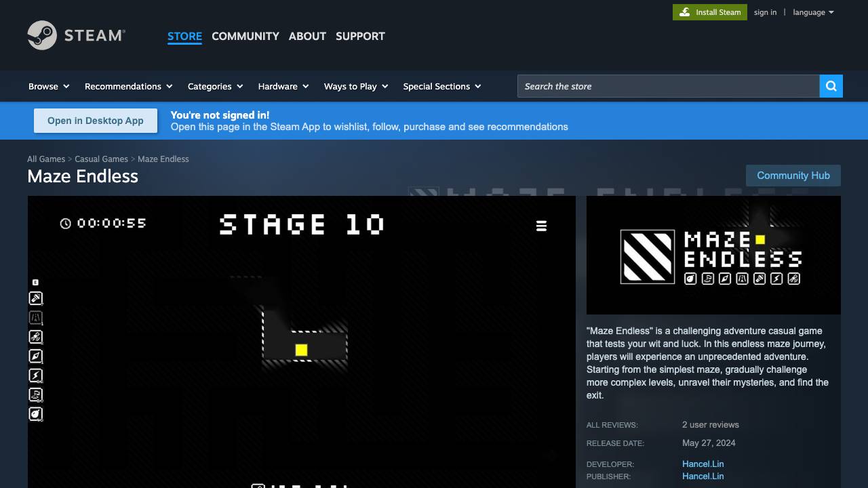Expand the Ways to Play menu
Image resolution: width=868 pixels, height=488 pixels.
[356, 86]
